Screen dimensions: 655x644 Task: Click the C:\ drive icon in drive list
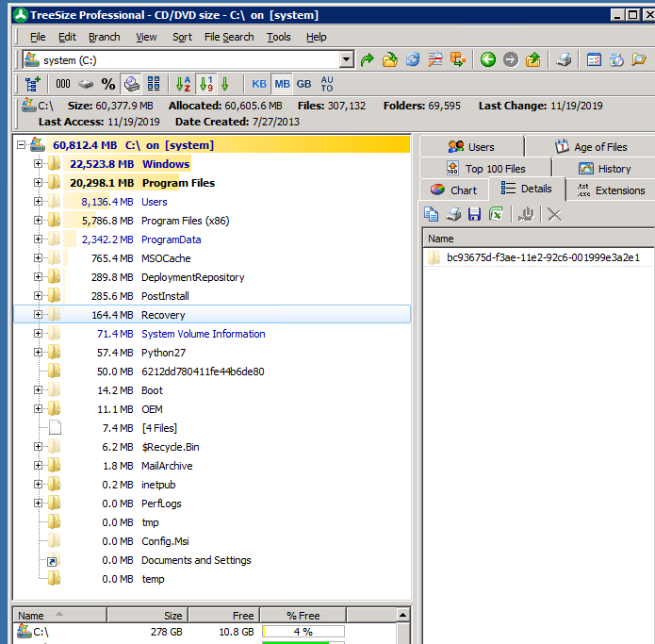(x=25, y=631)
